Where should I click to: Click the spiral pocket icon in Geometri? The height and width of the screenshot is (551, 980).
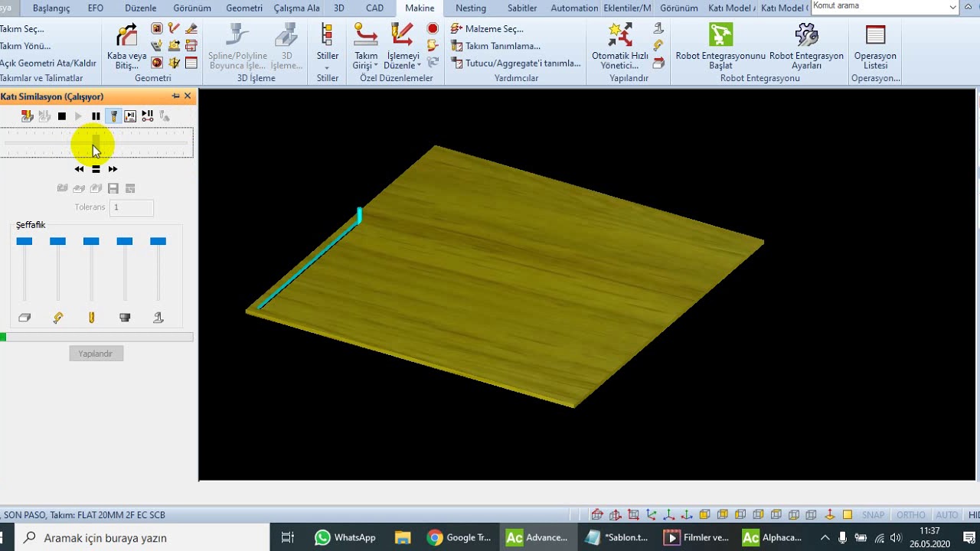157,63
